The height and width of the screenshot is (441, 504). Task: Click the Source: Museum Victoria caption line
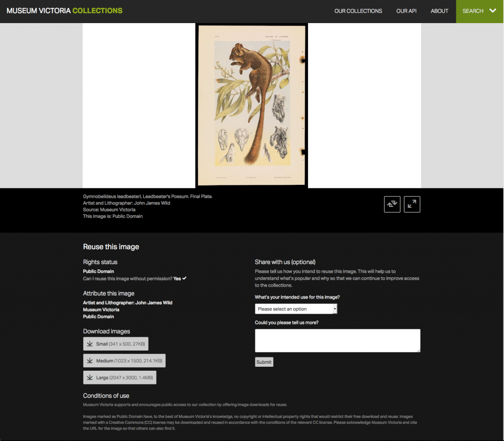tap(109, 209)
